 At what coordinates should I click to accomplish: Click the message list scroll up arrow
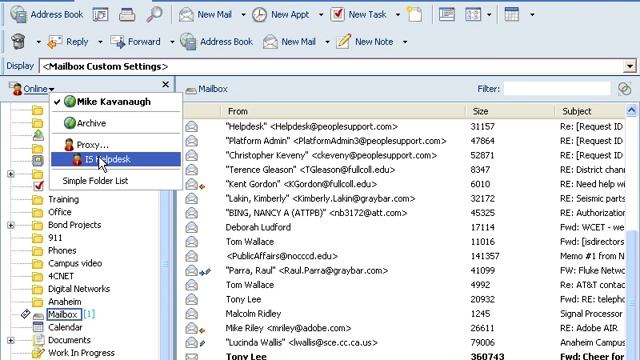tap(631, 110)
